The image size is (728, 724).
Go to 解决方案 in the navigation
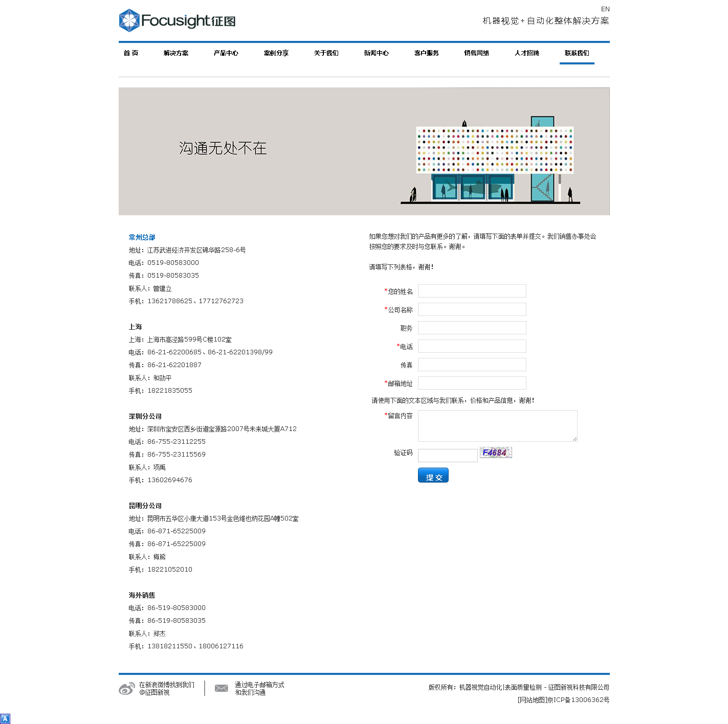[176, 53]
